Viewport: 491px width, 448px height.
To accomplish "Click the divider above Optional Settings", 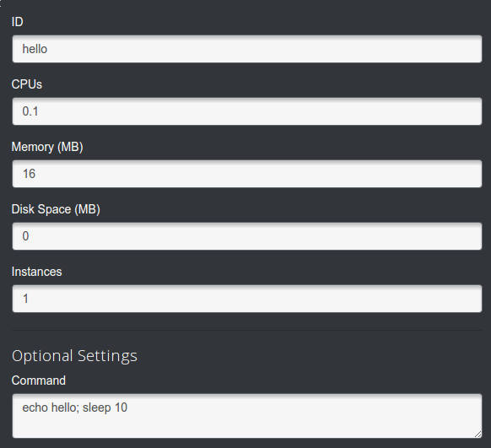I will click(x=247, y=330).
